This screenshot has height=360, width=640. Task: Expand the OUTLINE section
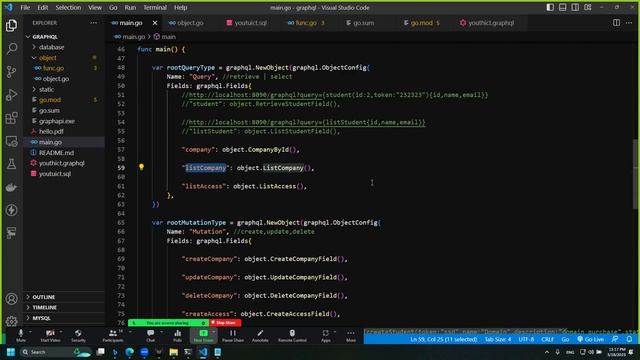click(43, 297)
